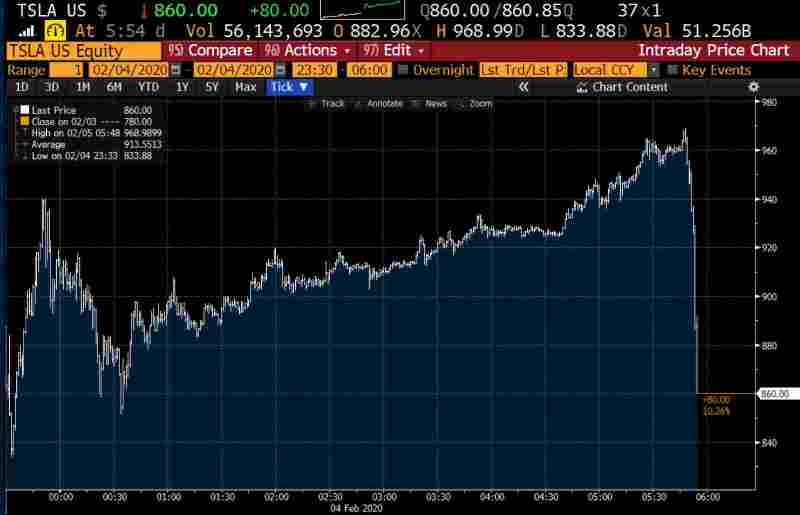Open the Edit dropdown menu
The width and height of the screenshot is (800, 515).
pyautogui.click(x=393, y=51)
